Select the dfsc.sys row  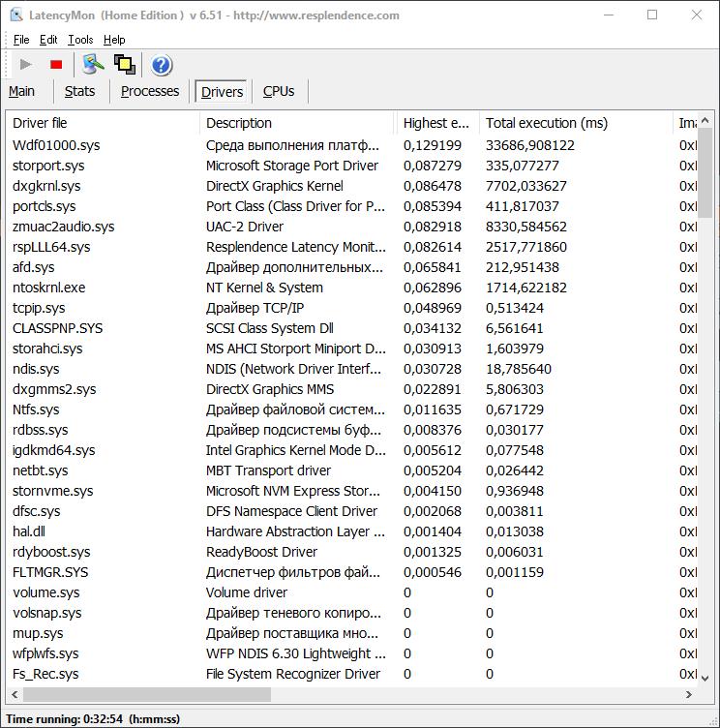[351, 512]
